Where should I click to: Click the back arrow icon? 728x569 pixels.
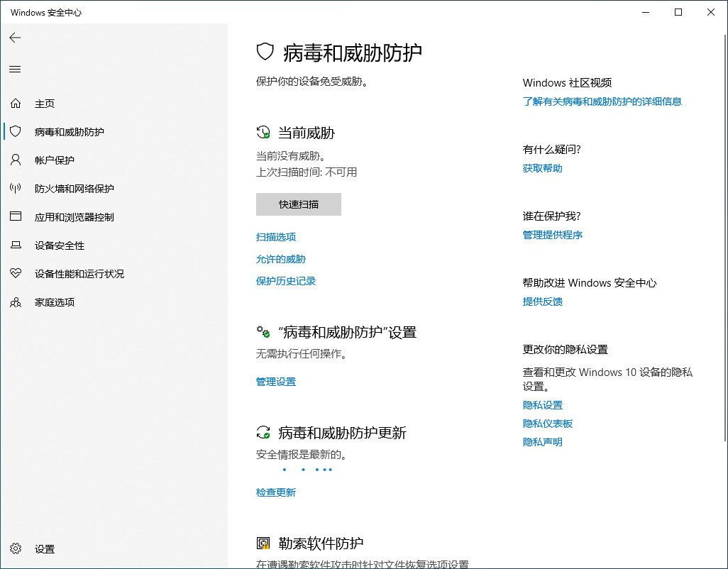[x=15, y=38]
